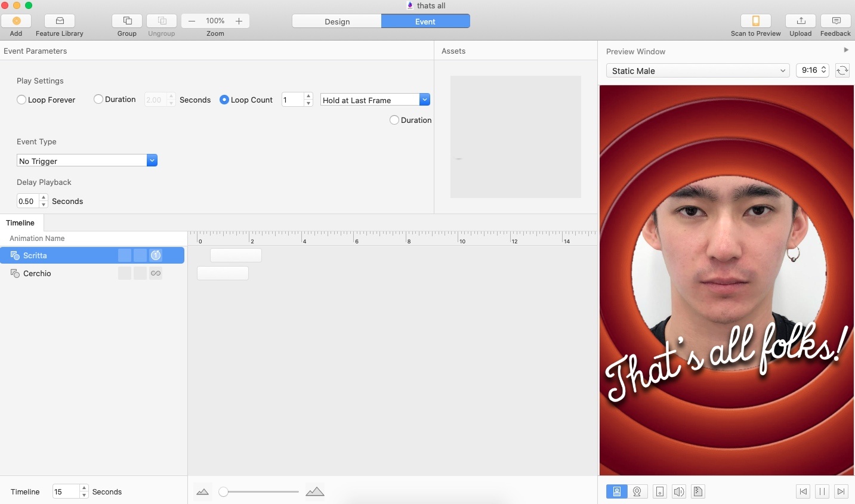Click the first square toggle on Cerchio row
The width and height of the screenshot is (855, 504).
tap(125, 273)
